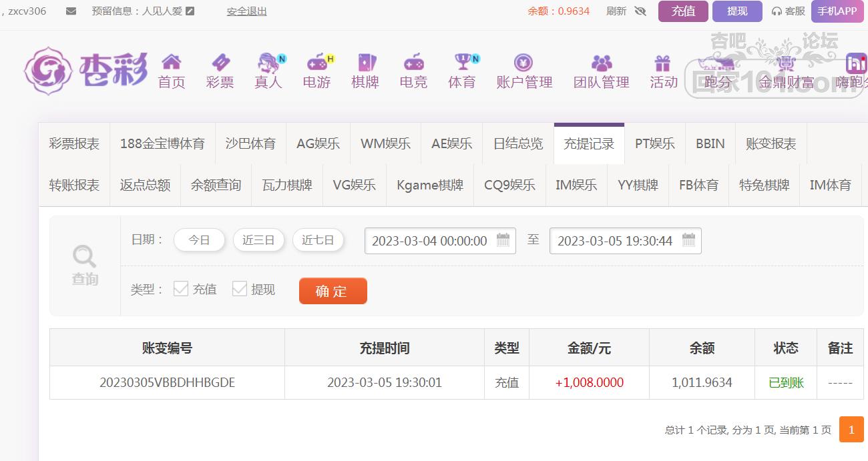Switch to the 账变报表 tab

771,144
